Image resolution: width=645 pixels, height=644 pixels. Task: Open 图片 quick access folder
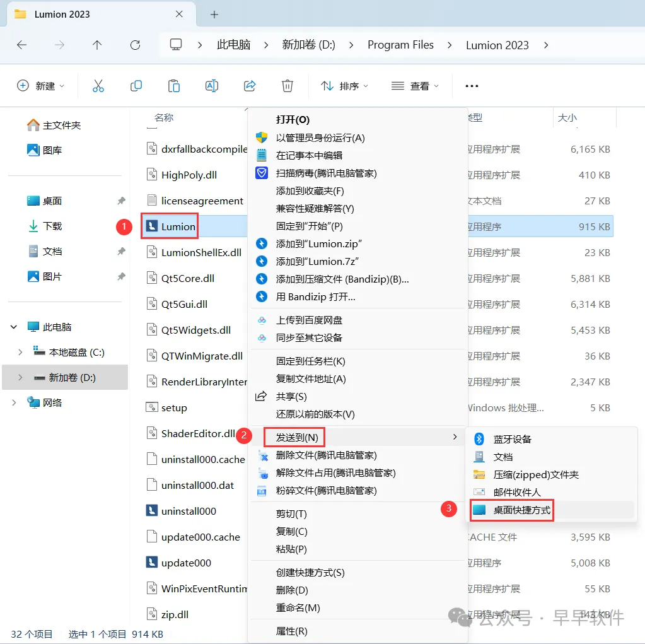click(44, 276)
